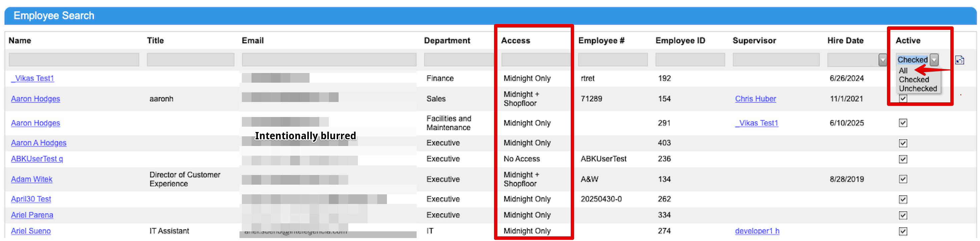Click the Employee Search panel title
Screen dimensions: 980x241
[54, 16]
